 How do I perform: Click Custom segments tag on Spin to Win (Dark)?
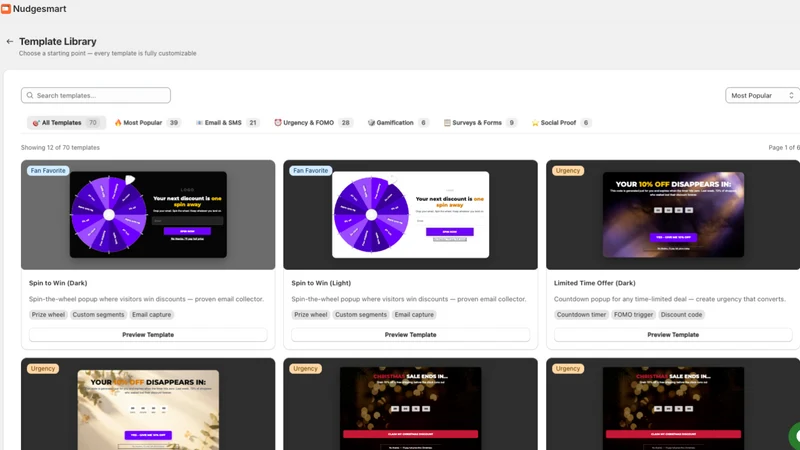pyautogui.click(x=98, y=315)
